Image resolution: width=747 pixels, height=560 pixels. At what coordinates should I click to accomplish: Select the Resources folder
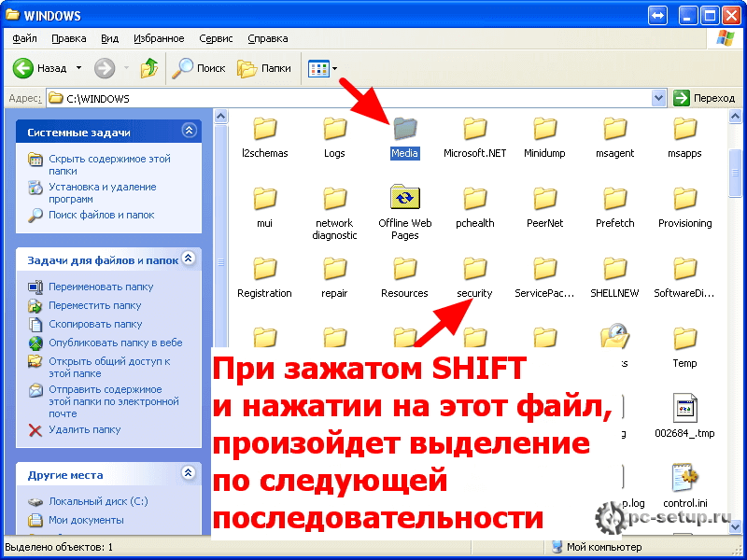coord(404,277)
